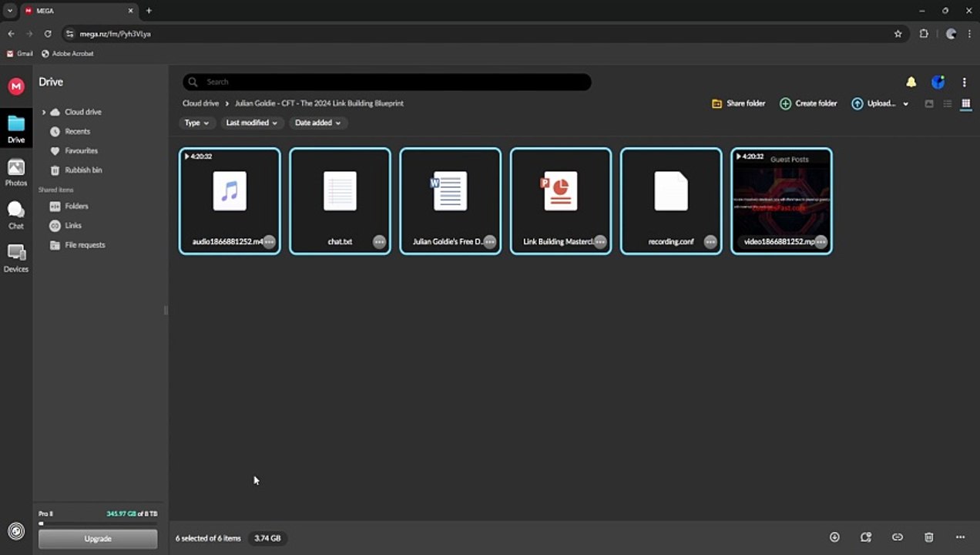The image size is (980, 555).
Task: Select Julian Goldie's Free Word document
Action: pos(451,200)
